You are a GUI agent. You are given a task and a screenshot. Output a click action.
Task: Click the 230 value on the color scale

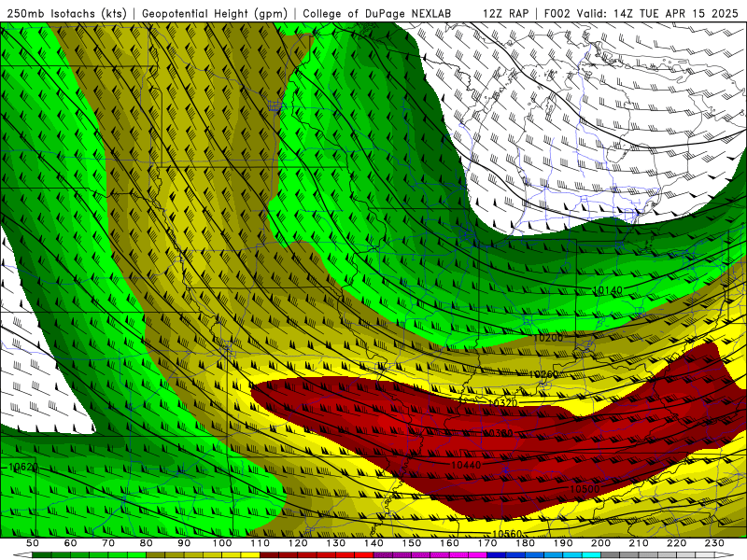click(714, 543)
